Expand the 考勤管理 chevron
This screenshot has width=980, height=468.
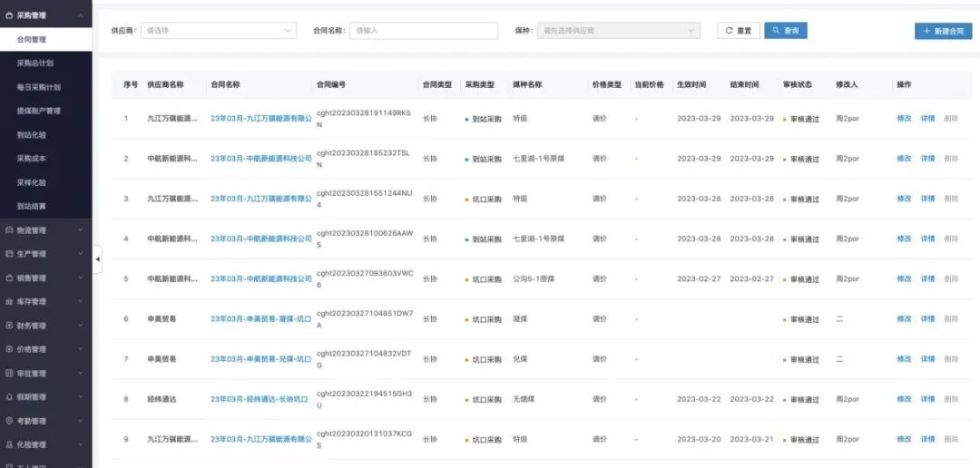click(x=81, y=421)
